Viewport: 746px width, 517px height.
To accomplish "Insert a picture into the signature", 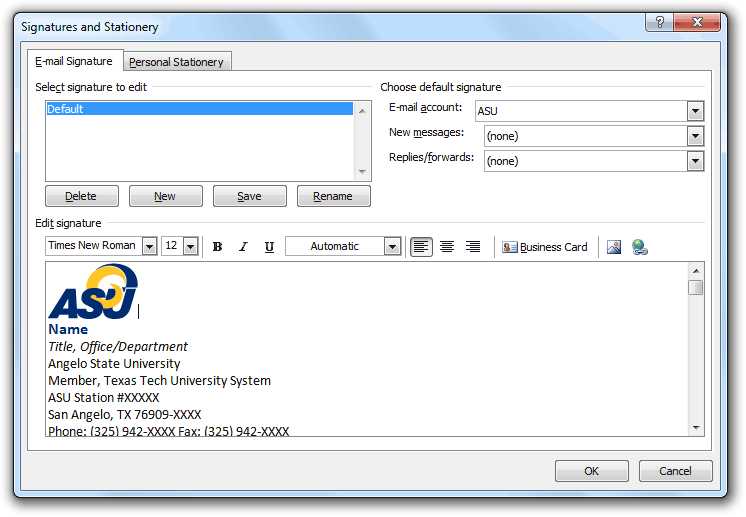I will (614, 247).
